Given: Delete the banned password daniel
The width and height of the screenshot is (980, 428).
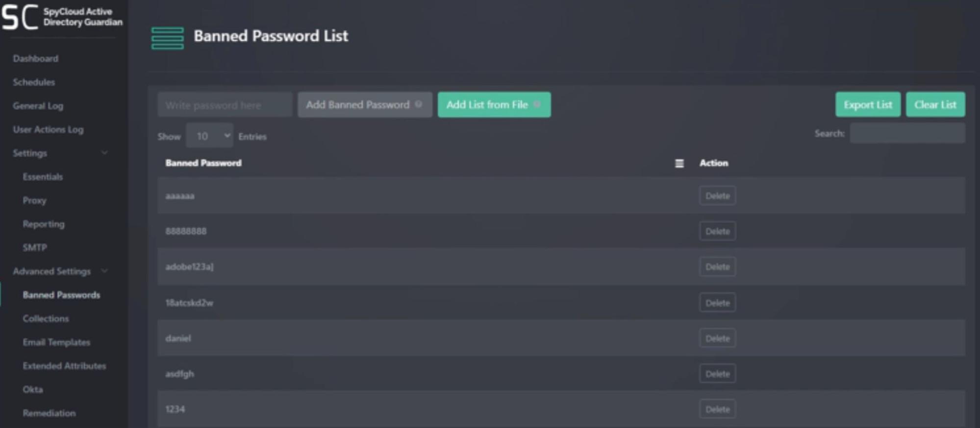Looking at the screenshot, I should point(717,338).
